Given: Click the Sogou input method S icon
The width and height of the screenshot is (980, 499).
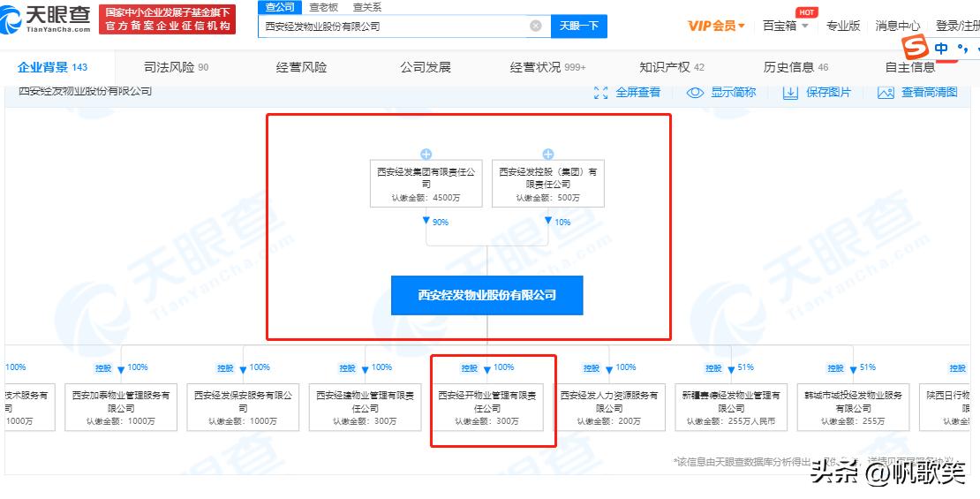Looking at the screenshot, I should tap(916, 48).
